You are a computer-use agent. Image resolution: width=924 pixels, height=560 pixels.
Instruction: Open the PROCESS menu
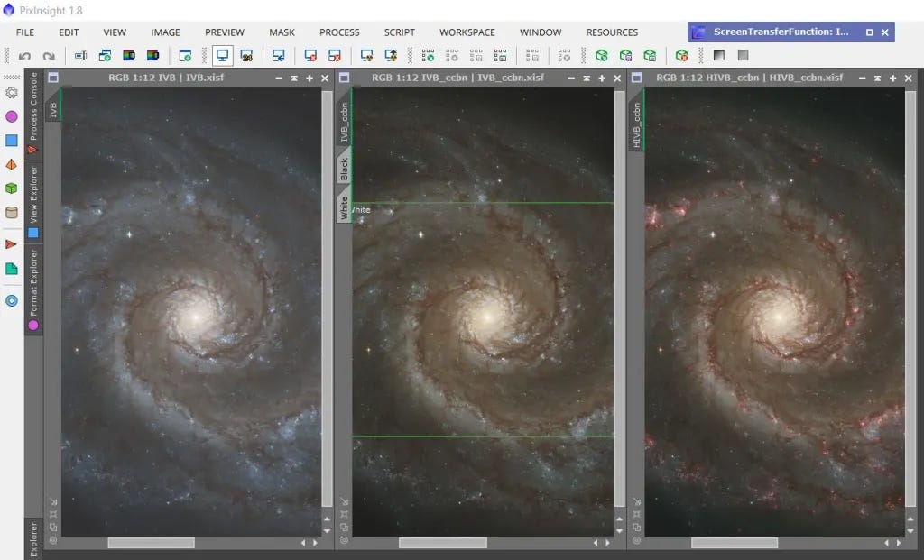[x=339, y=32]
